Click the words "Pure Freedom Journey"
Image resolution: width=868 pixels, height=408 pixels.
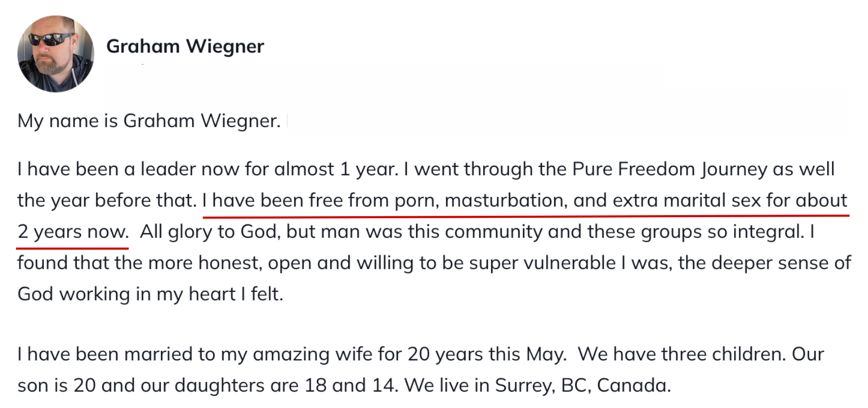coord(670,169)
